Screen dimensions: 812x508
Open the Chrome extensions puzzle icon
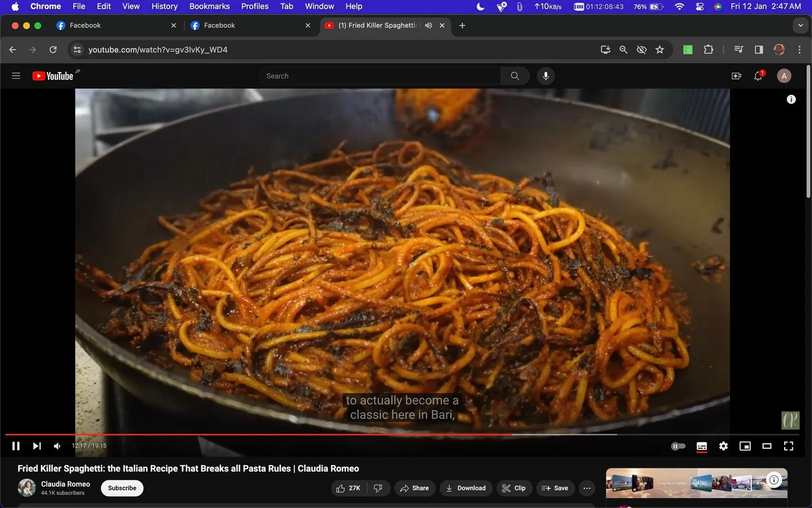point(708,49)
